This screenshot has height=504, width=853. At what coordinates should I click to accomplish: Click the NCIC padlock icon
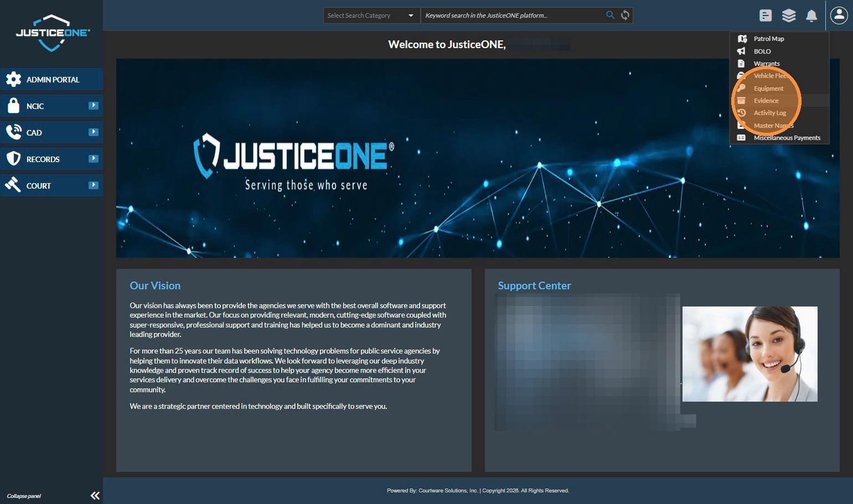14,106
